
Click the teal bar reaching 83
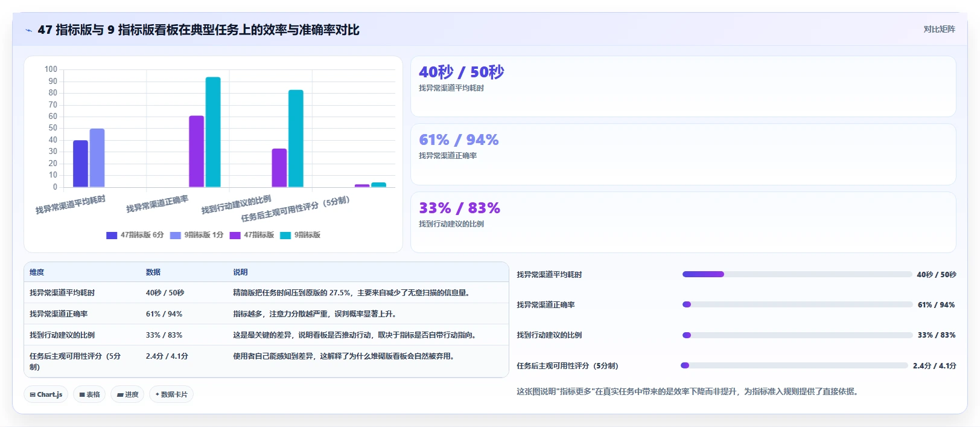pos(296,138)
